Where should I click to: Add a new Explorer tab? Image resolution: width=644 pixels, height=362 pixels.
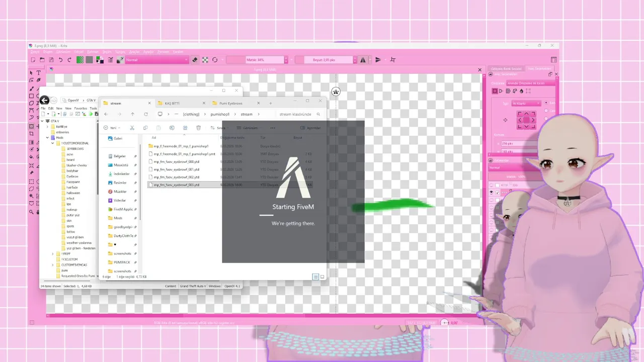click(x=270, y=103)
